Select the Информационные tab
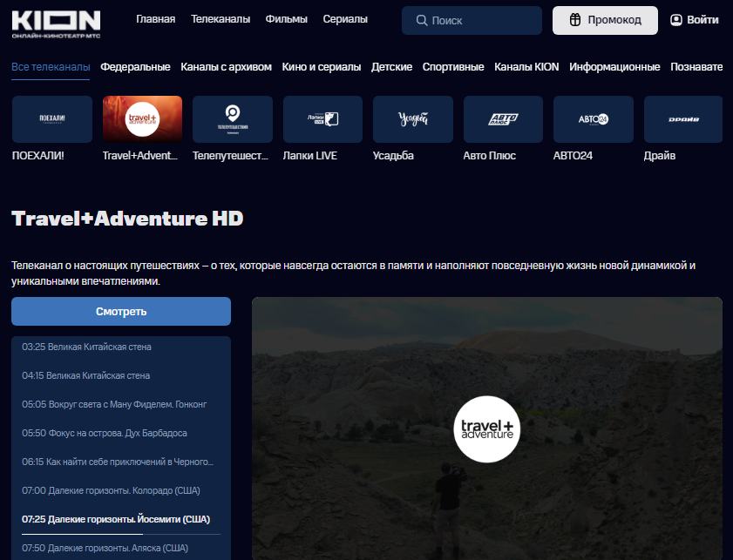Image resolution: width=733 pixels, height=560 pixels. tap(614, 67)
